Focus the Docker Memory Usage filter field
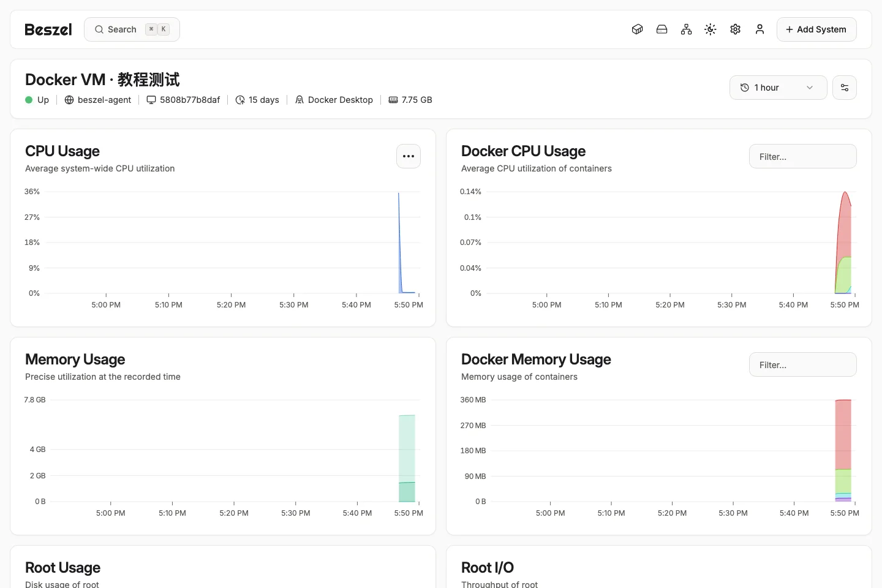This screenshot has width=882, height=588. [x=803, y=364]
